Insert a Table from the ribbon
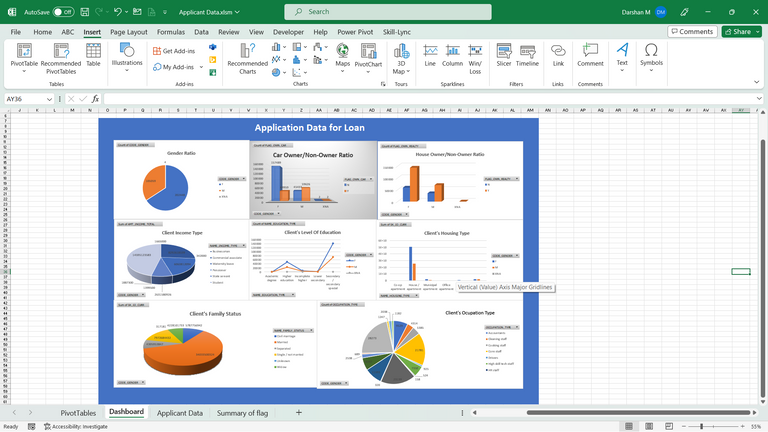This screenshot has width=768, height=432. (x=93, y=55)
